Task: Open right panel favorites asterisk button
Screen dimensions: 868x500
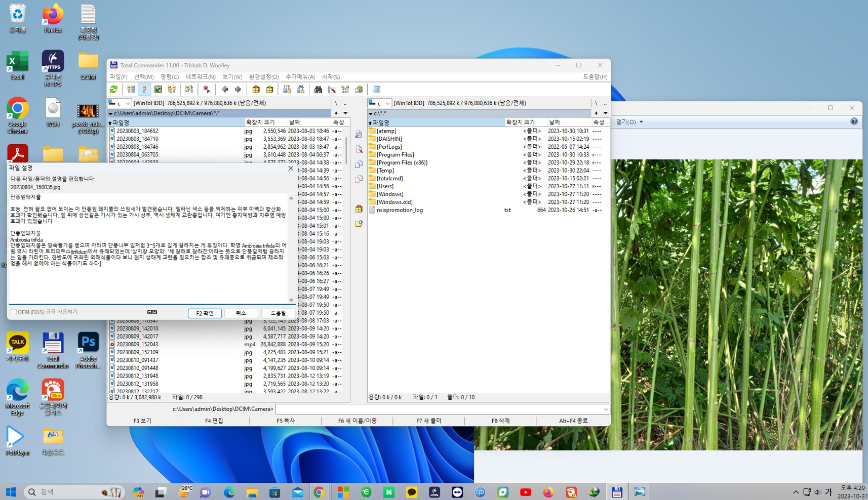Action: [x=596, y=113]
